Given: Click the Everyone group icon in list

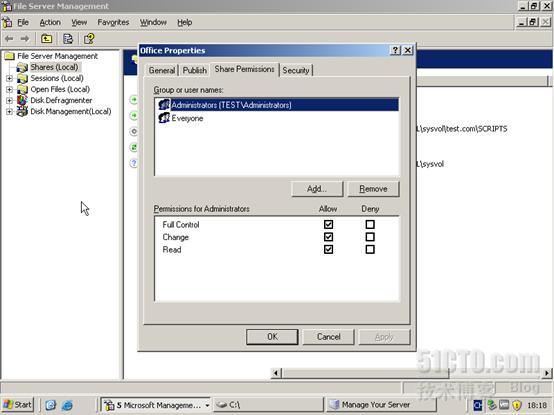Looking at the screenshot, I should point(164,118).
